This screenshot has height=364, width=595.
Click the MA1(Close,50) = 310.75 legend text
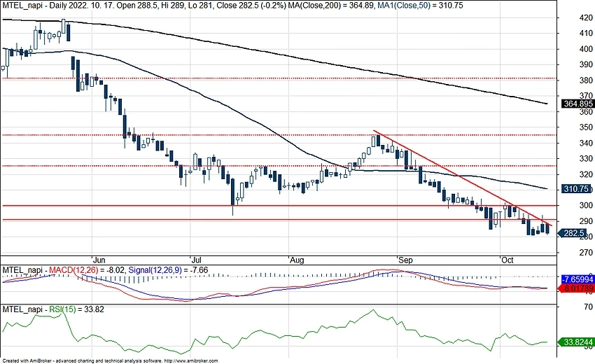(x=421, y=6)
